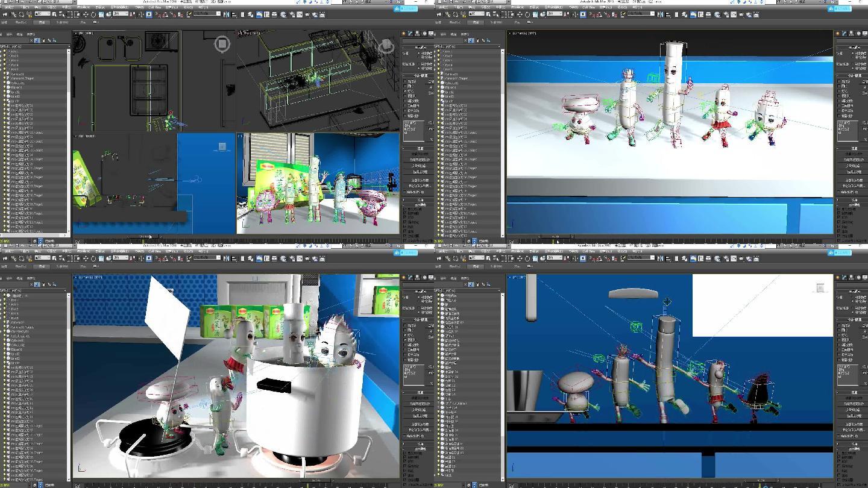The width and height of the screenshot is (868, 488).
Task: Toggle Window/Crossing selection in bottom-left window
Action: (77, 258)
